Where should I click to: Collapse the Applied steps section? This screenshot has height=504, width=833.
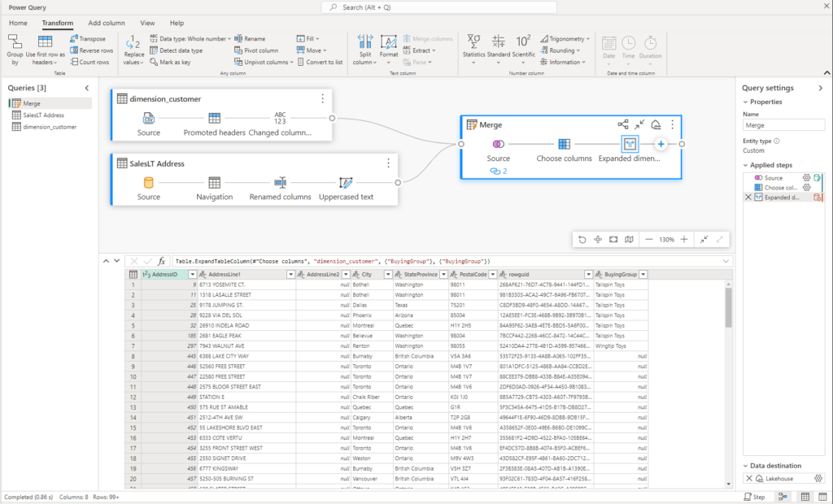coord(745,165)
